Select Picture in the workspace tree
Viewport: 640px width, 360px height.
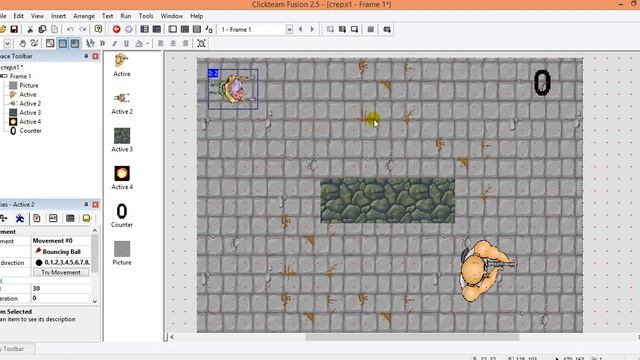pyautogui.click(x=29, y=85)
